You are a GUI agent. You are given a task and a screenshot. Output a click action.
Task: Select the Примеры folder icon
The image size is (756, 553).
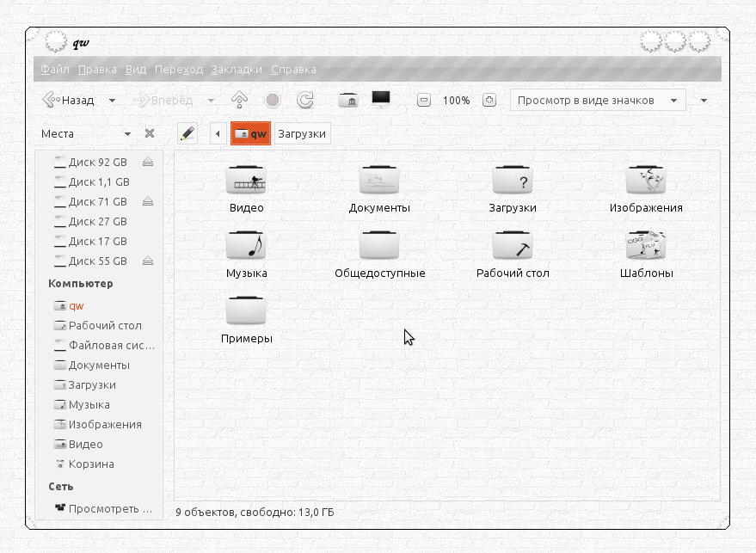[x=246, y=311]
